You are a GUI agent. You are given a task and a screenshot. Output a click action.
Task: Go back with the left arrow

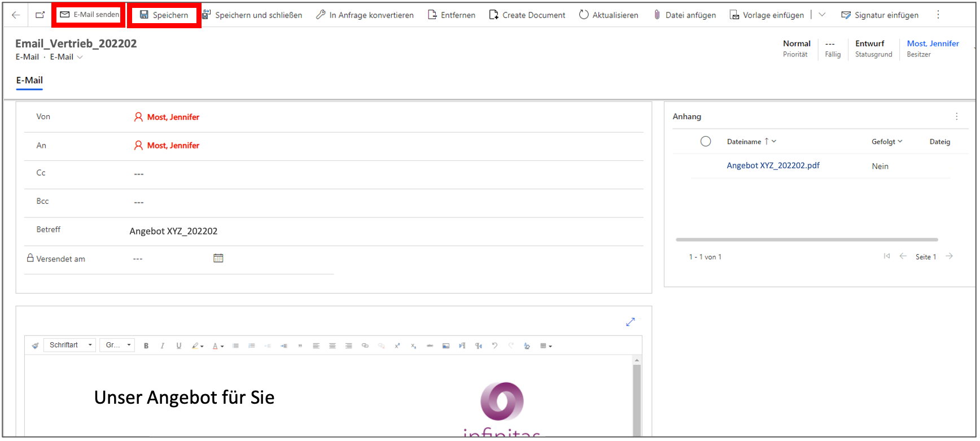(16, 15)
